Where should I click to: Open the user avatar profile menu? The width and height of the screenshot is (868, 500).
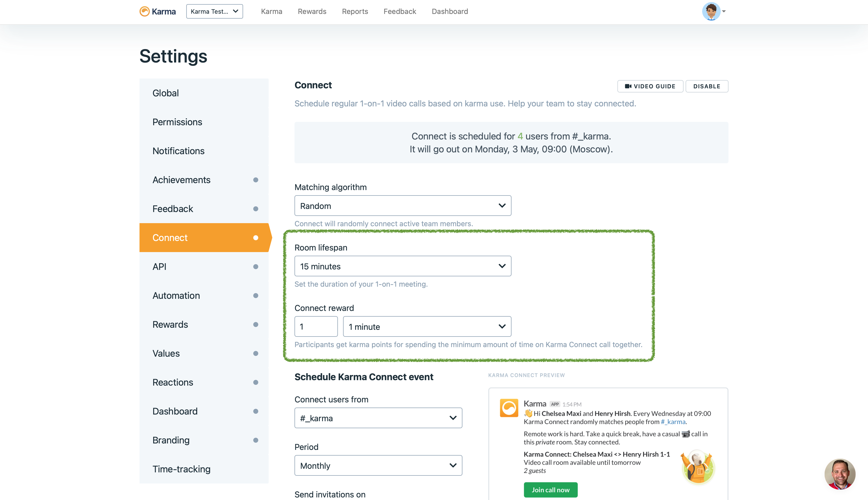pos(711,11)
